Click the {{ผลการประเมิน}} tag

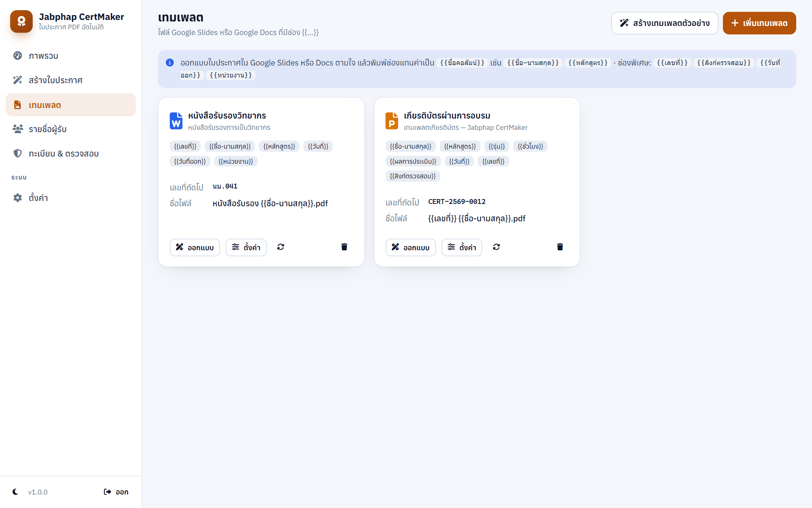(x=413, y=161)
